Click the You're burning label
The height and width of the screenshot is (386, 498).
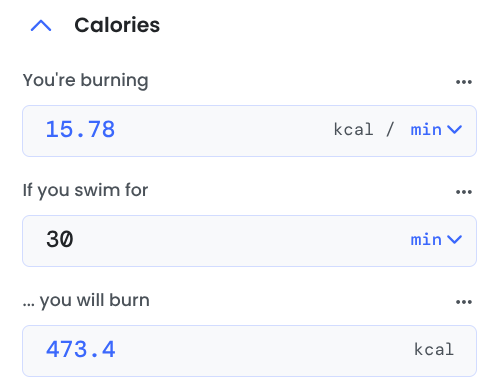point(85,80)
